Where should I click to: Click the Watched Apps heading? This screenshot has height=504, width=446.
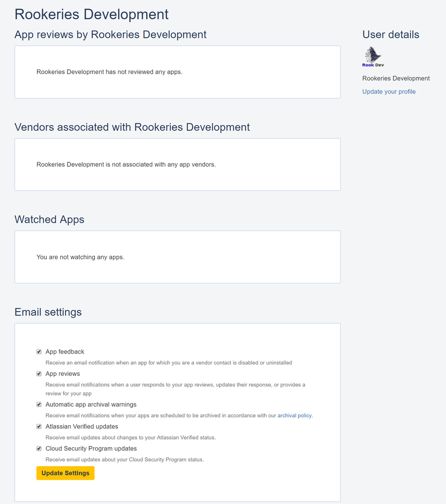[49, 219]
